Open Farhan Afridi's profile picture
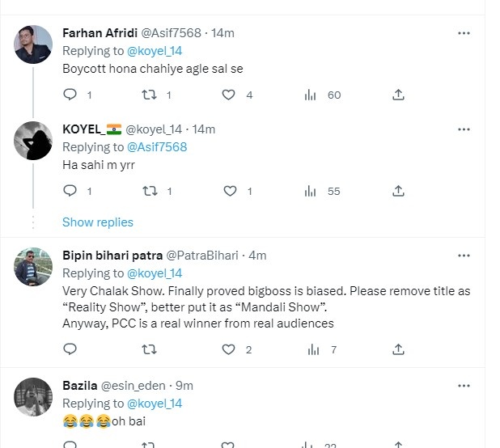This screenshot has height=448, width=500. pyautogui.click(x=34, y=43)
